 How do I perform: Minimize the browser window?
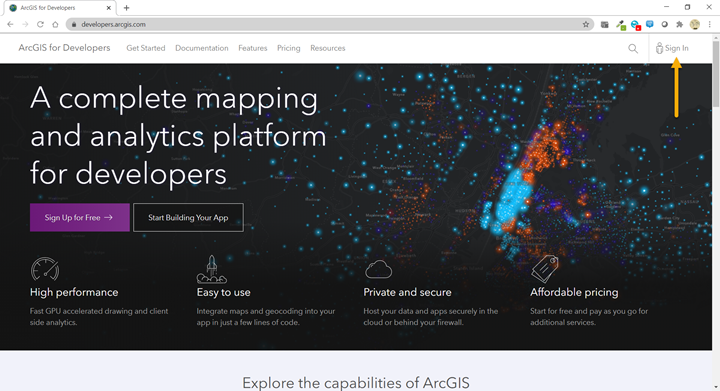pyautogui.click(x=666, y=7)
